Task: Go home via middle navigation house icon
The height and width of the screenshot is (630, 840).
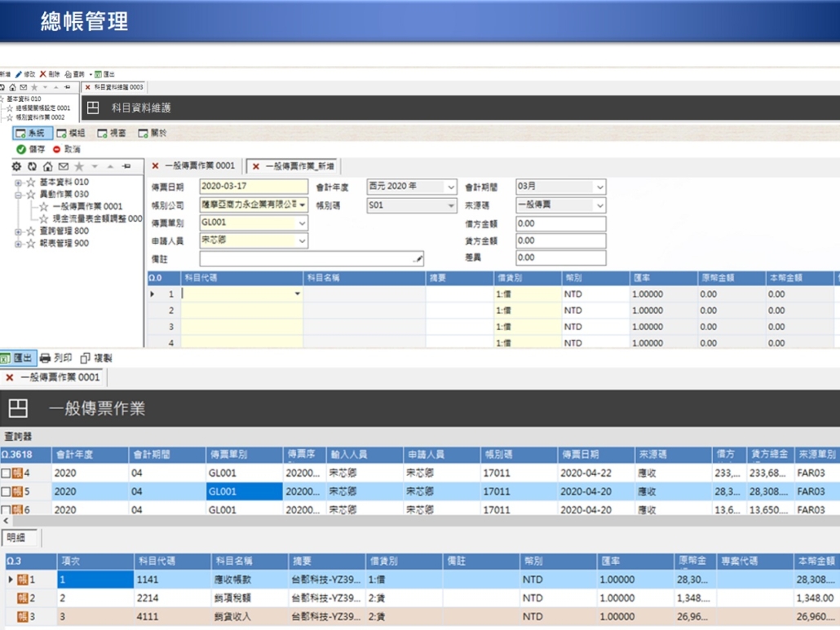Action: click(47, 166)
